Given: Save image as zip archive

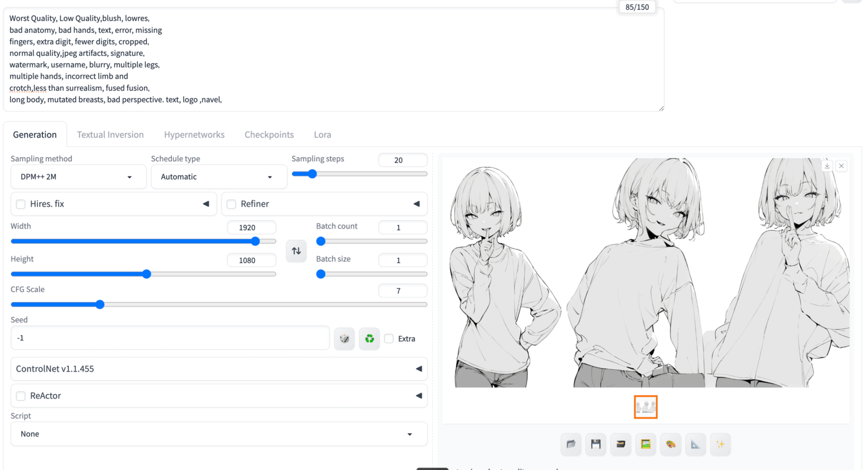Looking at the screenshot, I should click(x=620, y=445).
